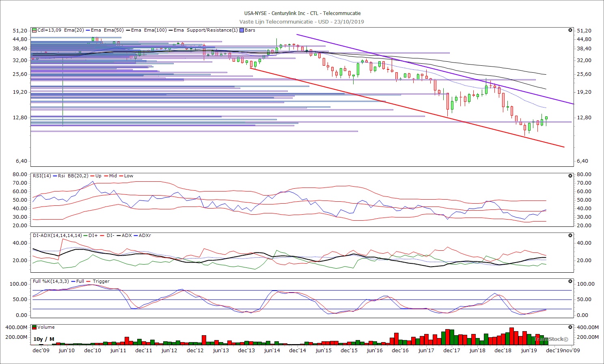Select the Ema(100) legend entry
Screen dimensions: 604x364
155,30
